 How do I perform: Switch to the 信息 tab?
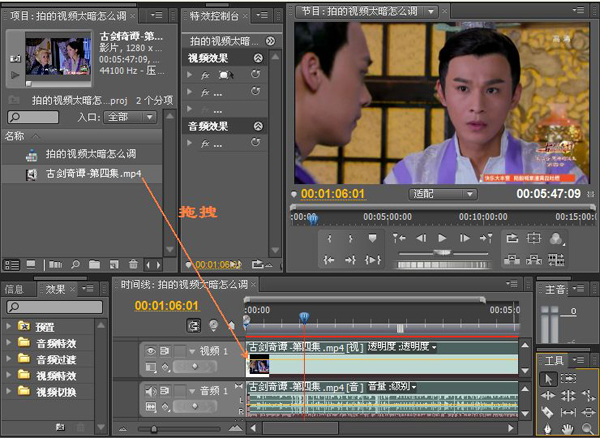coord(14,289)
